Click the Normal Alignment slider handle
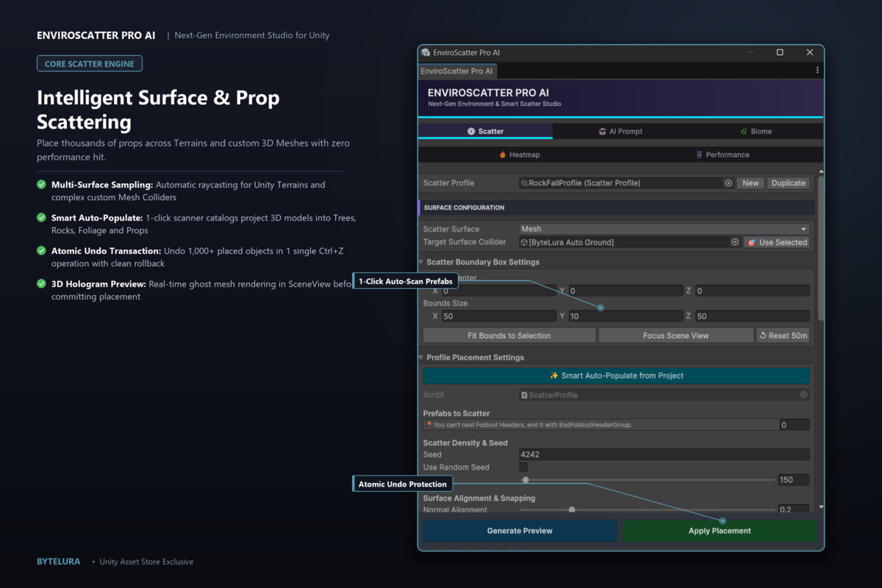 click(572, 509)
